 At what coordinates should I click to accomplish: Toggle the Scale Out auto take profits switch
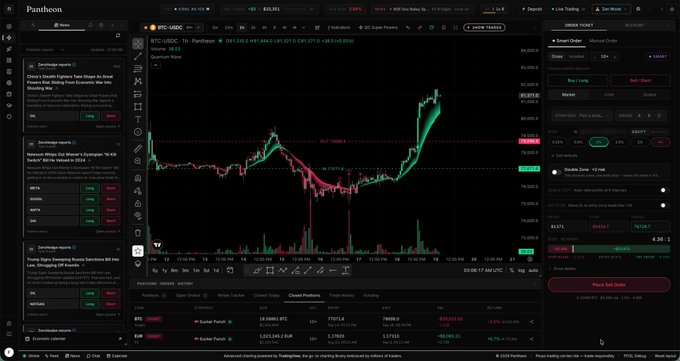[x=664, y=190]
